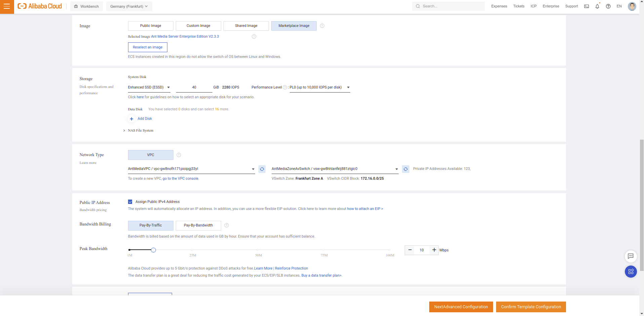Open DDoS Learn More link
This screenshot has width=644, height=316.
263,268
